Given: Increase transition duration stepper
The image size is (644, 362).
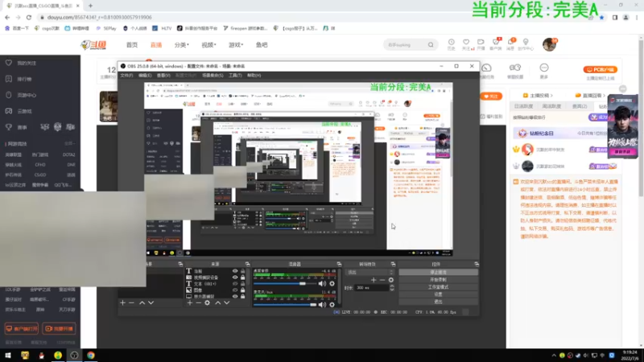Looking at the screenshot, I should point(392,286).
